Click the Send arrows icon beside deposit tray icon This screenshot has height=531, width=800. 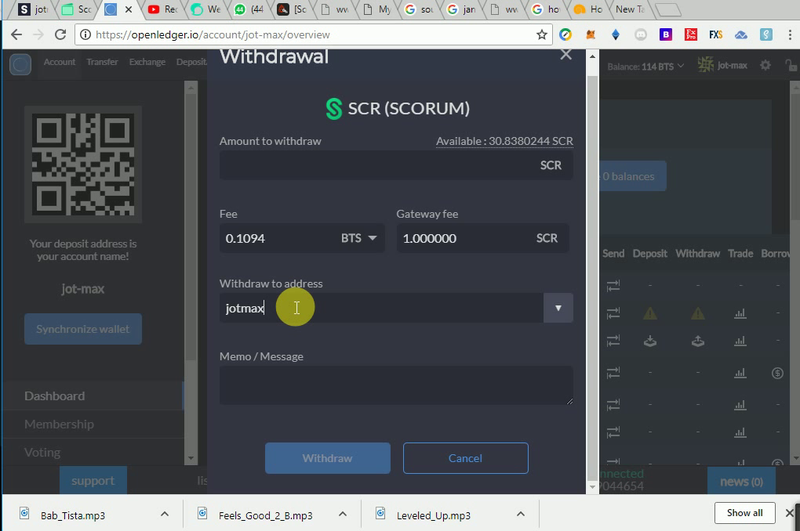[613, 340]
